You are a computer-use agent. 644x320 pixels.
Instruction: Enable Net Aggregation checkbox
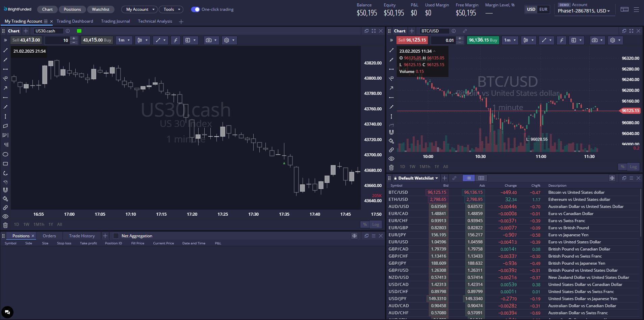[116, 236]
